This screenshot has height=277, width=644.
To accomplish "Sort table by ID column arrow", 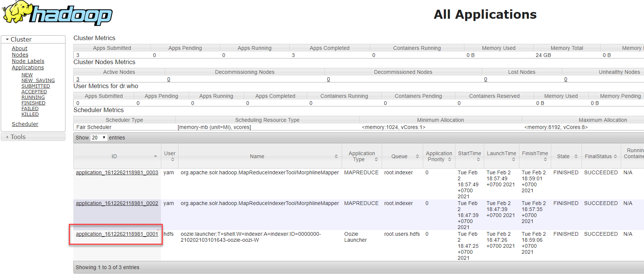I will 155,156.
